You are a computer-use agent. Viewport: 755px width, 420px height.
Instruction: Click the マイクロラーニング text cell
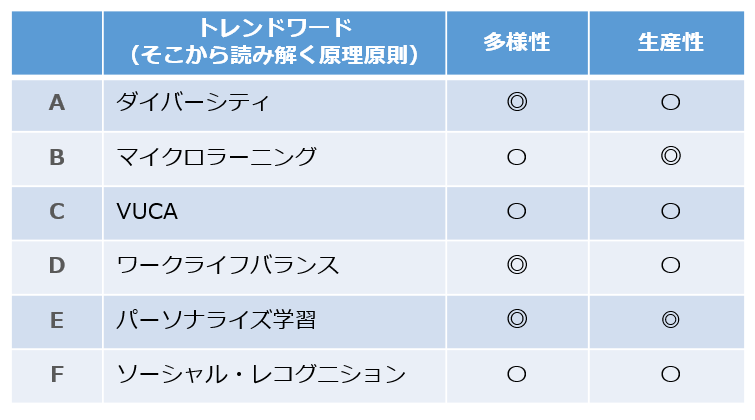[x=274, y=159]
